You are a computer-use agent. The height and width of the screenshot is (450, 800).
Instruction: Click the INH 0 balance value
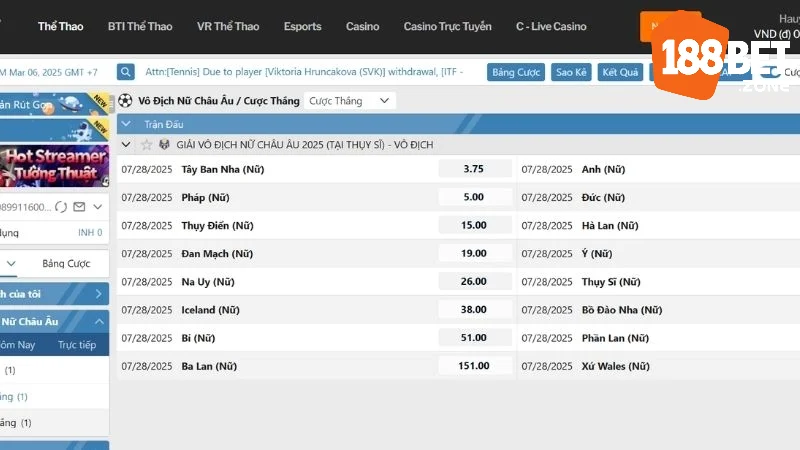(90, 233)
